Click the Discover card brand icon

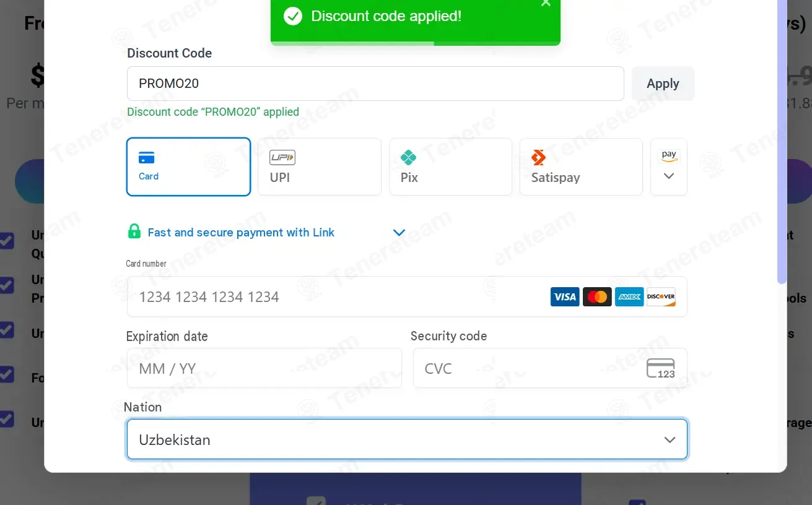(x=661, y=297)
